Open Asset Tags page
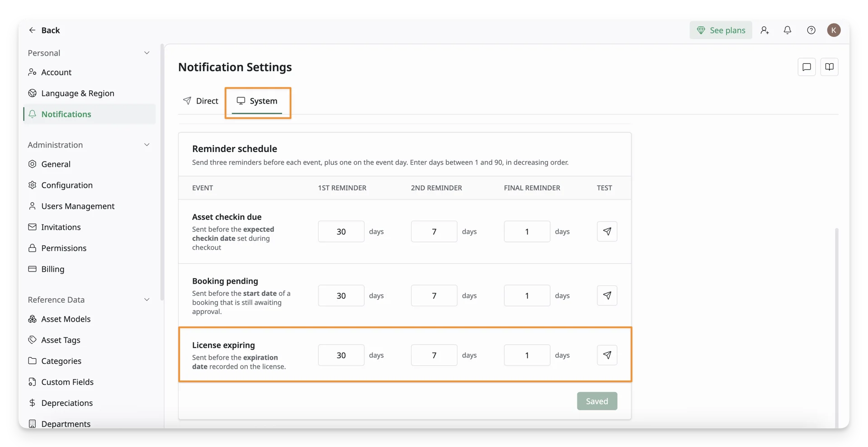868x447 pixels. tap(90, 340)
